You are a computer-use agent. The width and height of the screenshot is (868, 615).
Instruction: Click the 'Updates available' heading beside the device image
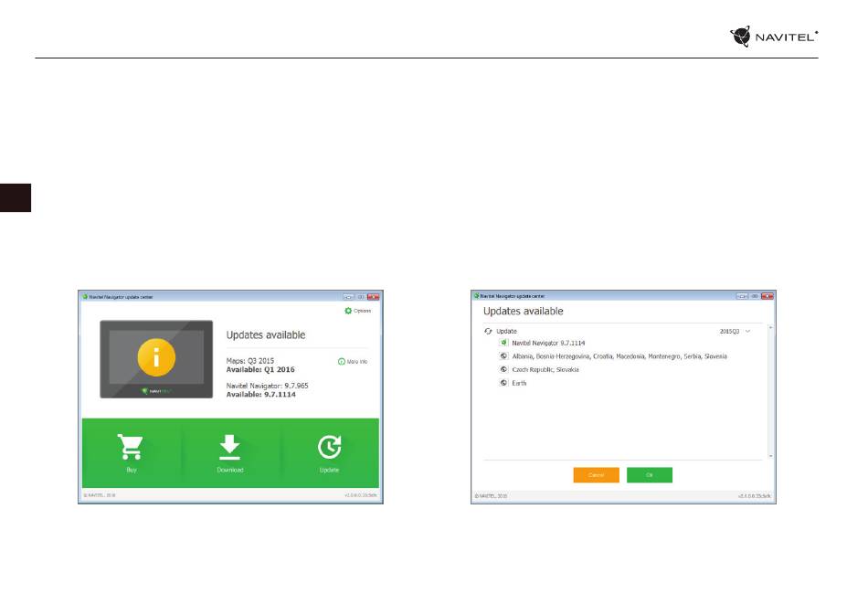[x=266, y=334]
